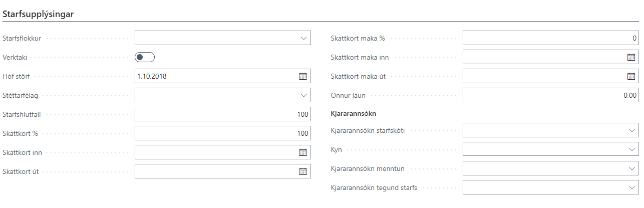
Task: Open calendar icon in Skattkort inn field
Action: (x=302, y=152)
